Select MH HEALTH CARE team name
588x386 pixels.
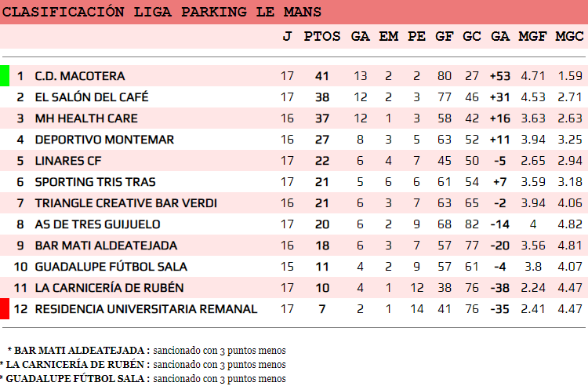86,118
